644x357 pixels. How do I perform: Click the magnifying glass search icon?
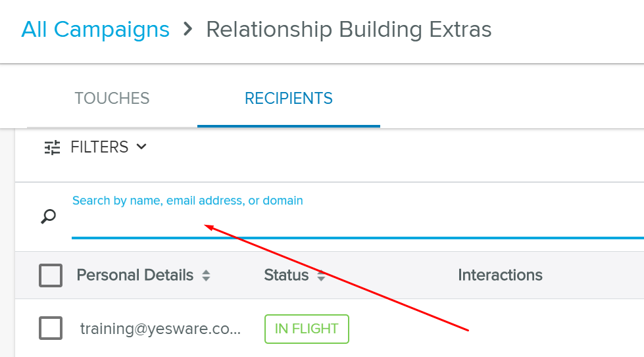coord(49,216)
